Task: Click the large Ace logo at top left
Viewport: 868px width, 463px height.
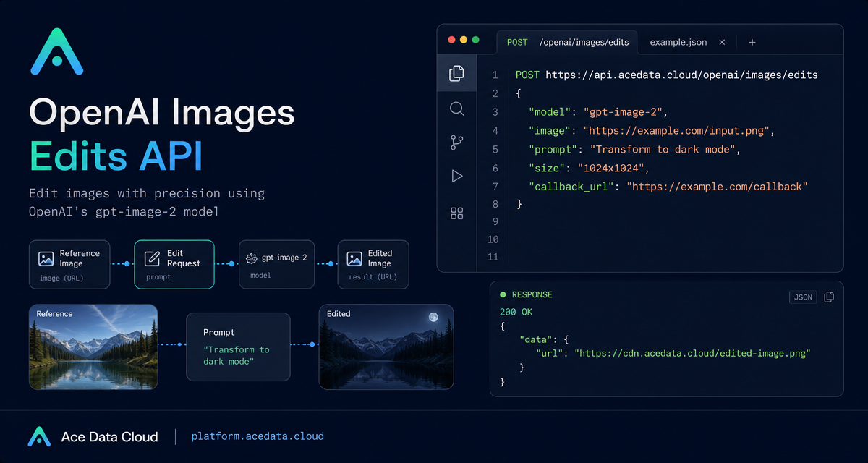Action: tap(57, 51)
